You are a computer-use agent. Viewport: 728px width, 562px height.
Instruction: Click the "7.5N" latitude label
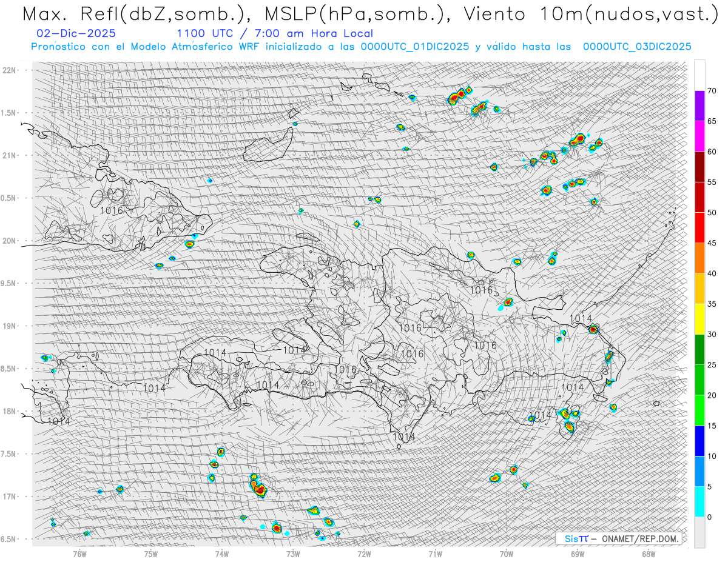(9, 454)
